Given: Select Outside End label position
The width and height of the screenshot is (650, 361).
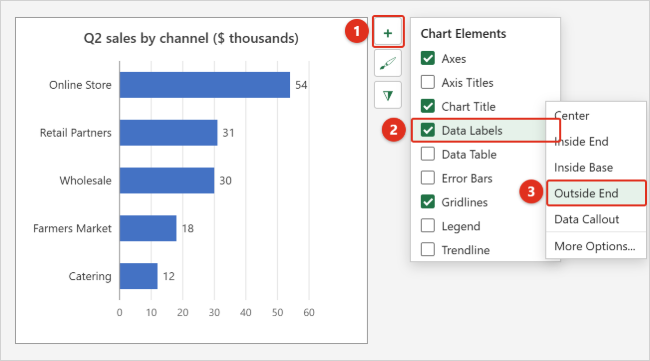Looking at the screenshot, I should (x=596, y=193).
